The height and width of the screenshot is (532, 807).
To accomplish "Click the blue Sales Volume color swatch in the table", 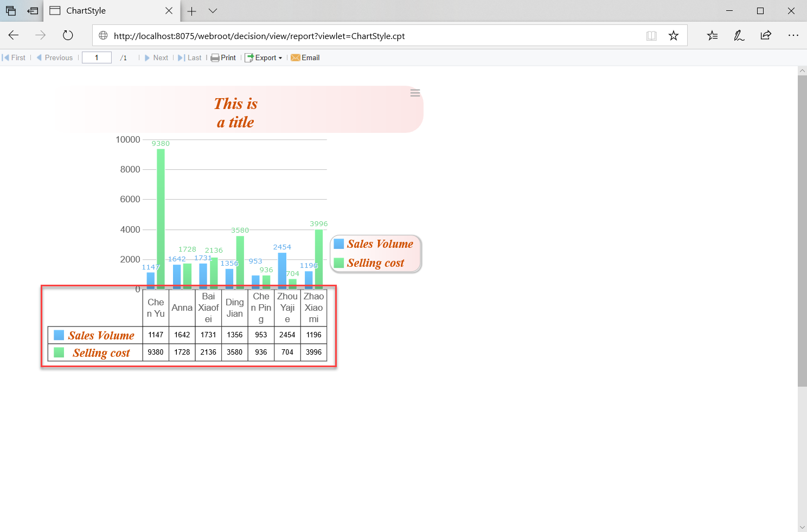I will click(59, 335).
